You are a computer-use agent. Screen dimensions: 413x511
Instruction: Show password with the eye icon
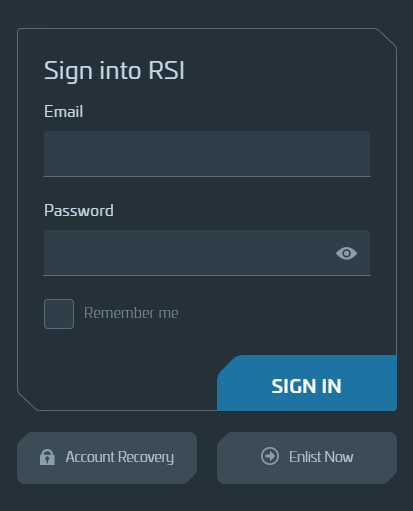346,253
